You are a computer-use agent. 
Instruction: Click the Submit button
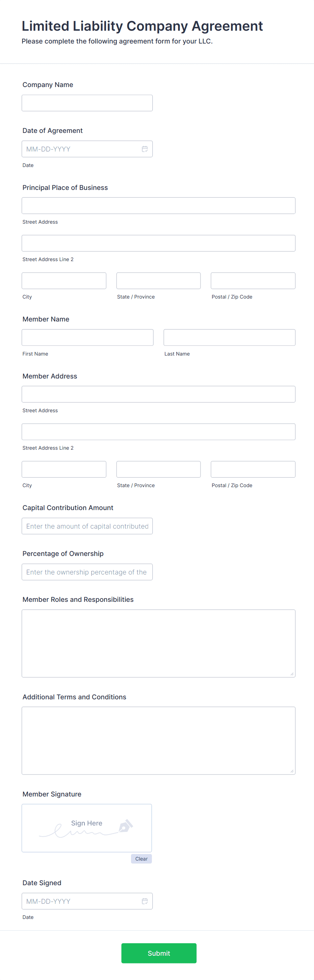coord(159,953)
